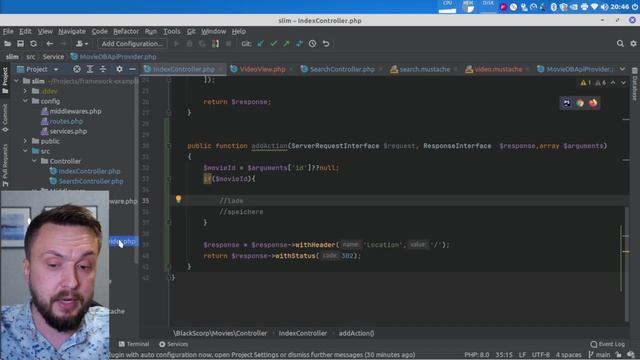Collapse the config folder
The width and height of the screenshot is (640, 360).
pyautogui.click(x=25, y=101)
